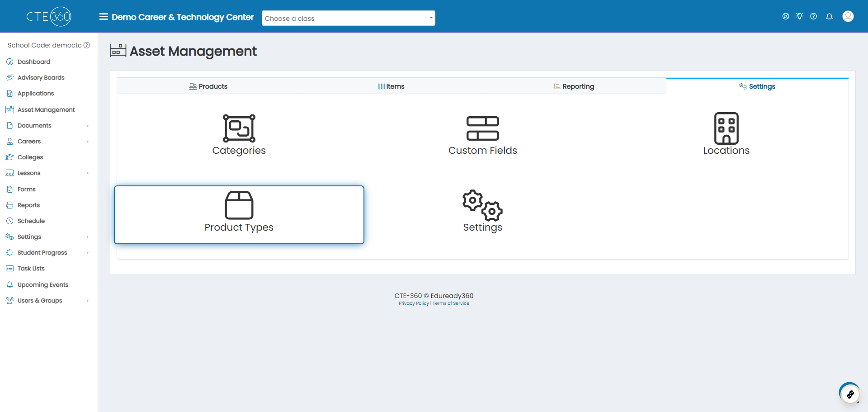Screen dimensions: 868x412
Task: Expand the sidebar Settings submenu arrow
Action: coord(88,237)
